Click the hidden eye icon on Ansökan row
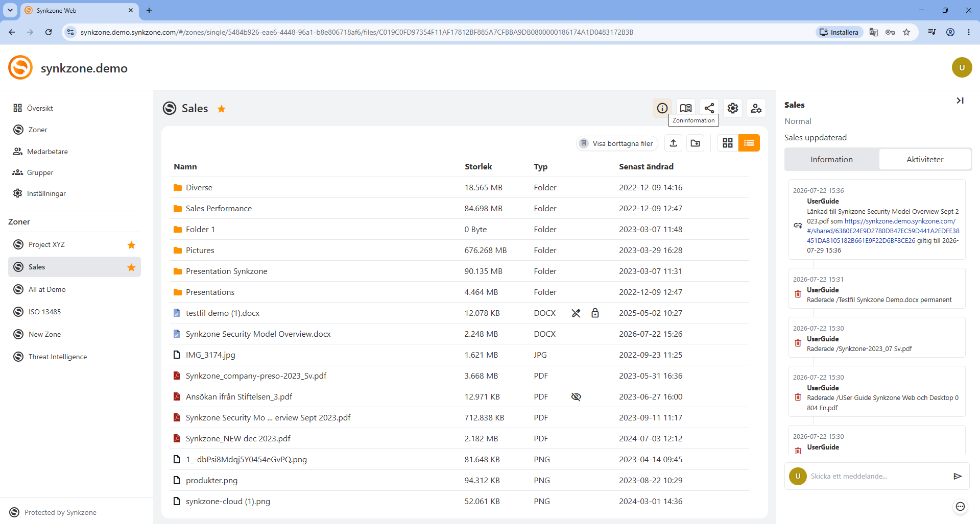Viewport: 980px width, 524px height. pyautogui.click(x=576, y=397)
